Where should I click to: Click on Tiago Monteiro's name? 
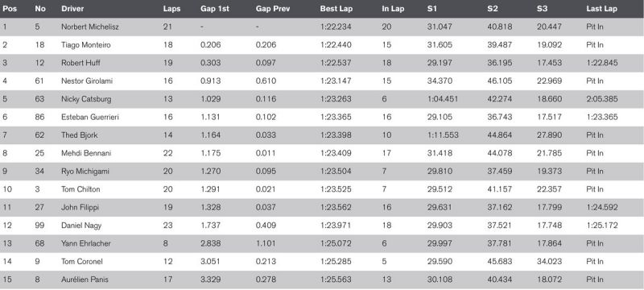(86, 45)
